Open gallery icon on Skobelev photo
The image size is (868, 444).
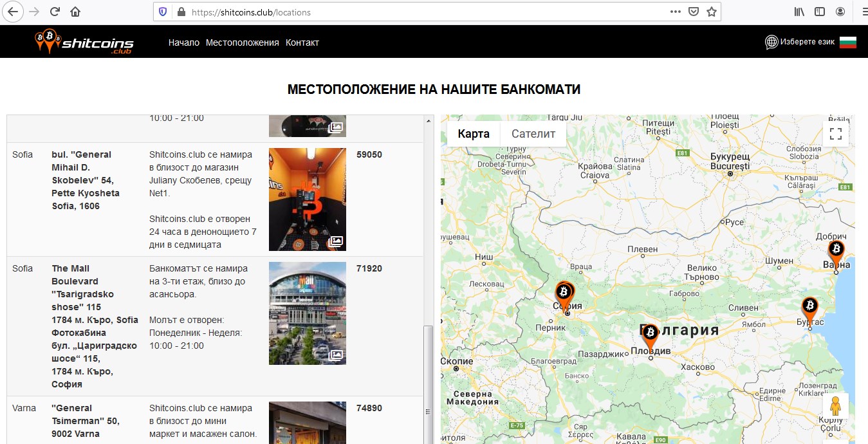pyautogui.click(x=335, y=241)
